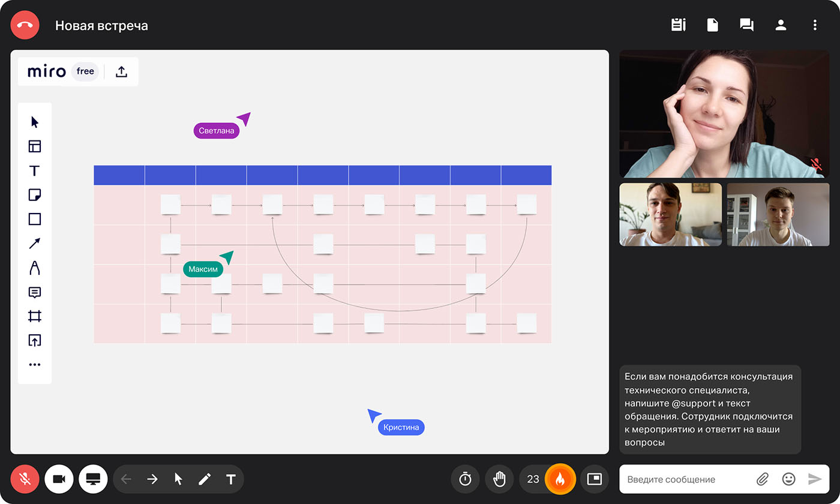
Task: Click the Новая встреча meeting title
Action: click(x=101, y=26)
